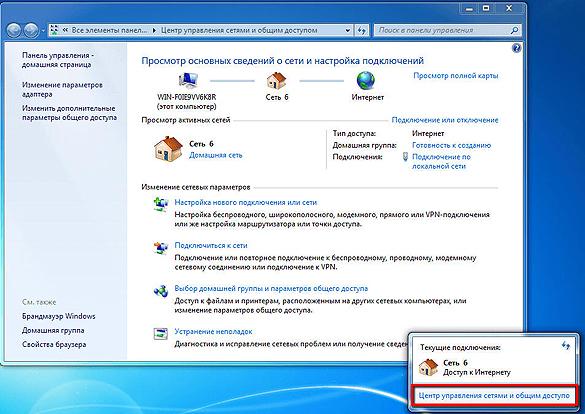Viewport: 585px width, 414px height.
Task: Open 'Панель управления - домашняя страница' link
Action: coord(57,60)
